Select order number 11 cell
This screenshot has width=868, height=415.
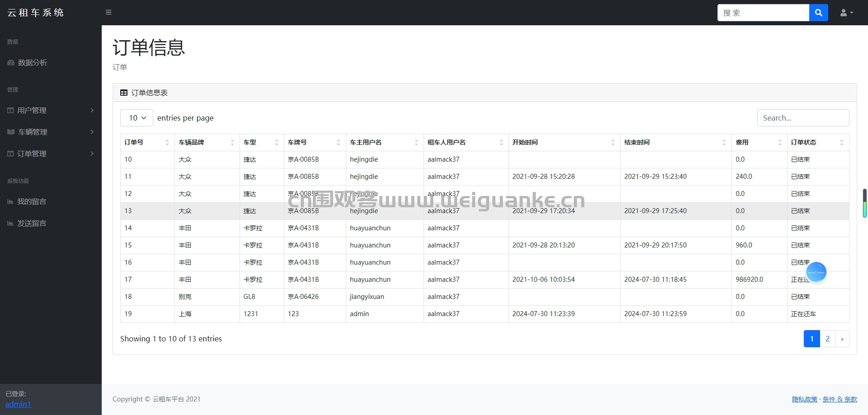click(x=147, y=177)
